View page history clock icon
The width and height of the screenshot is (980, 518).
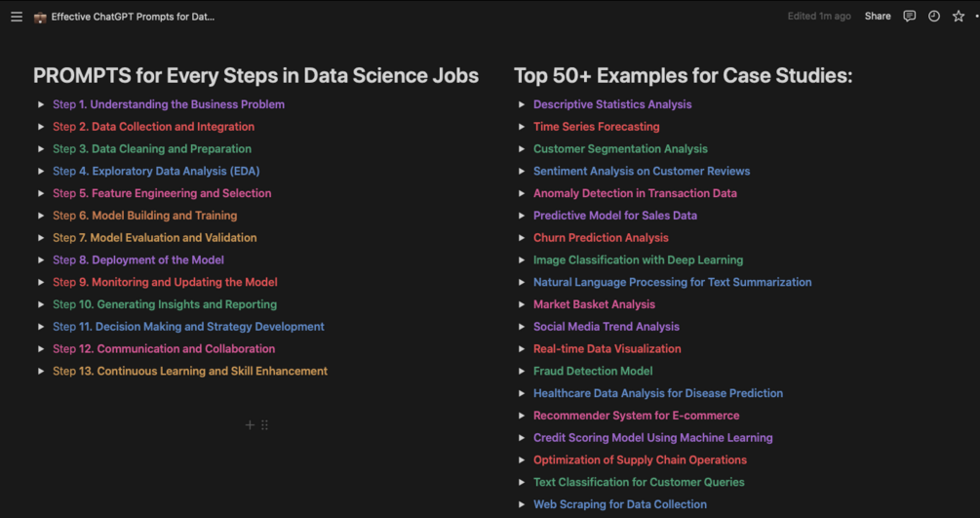[x=934, y=17]
